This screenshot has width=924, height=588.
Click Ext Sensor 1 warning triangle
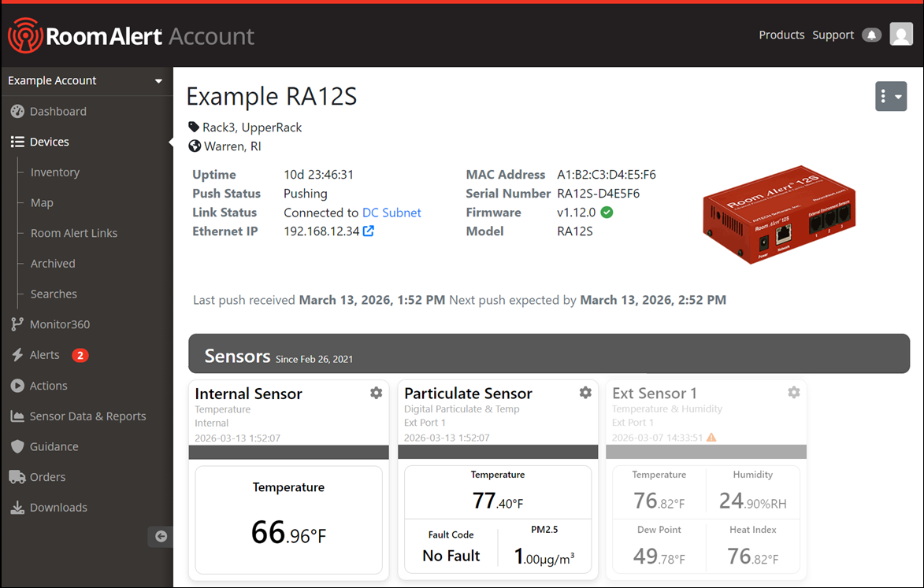(711, 438)
